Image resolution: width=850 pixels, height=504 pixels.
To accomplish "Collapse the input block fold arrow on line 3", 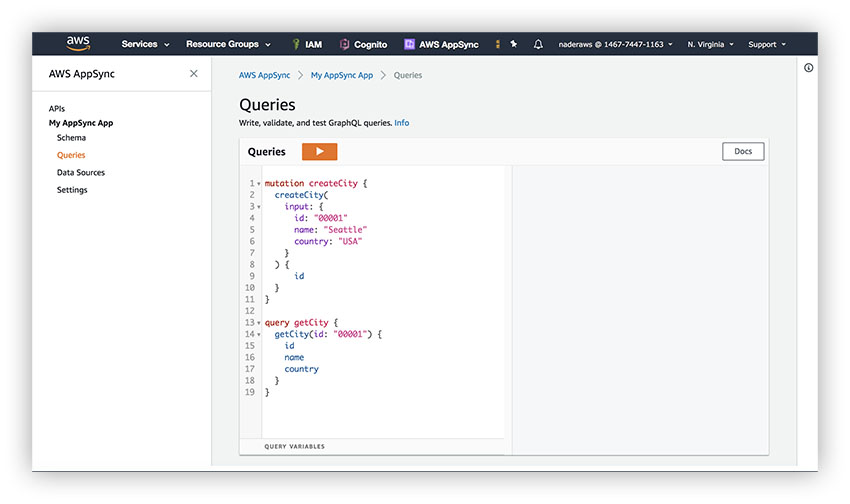I will [259, 207].
